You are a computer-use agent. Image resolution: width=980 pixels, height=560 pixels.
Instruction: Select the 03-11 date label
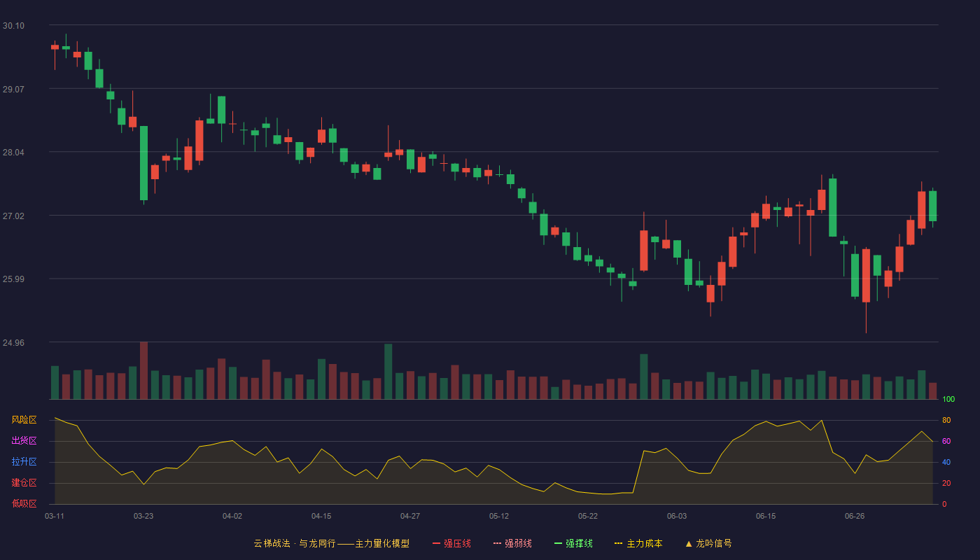(55, 516)
